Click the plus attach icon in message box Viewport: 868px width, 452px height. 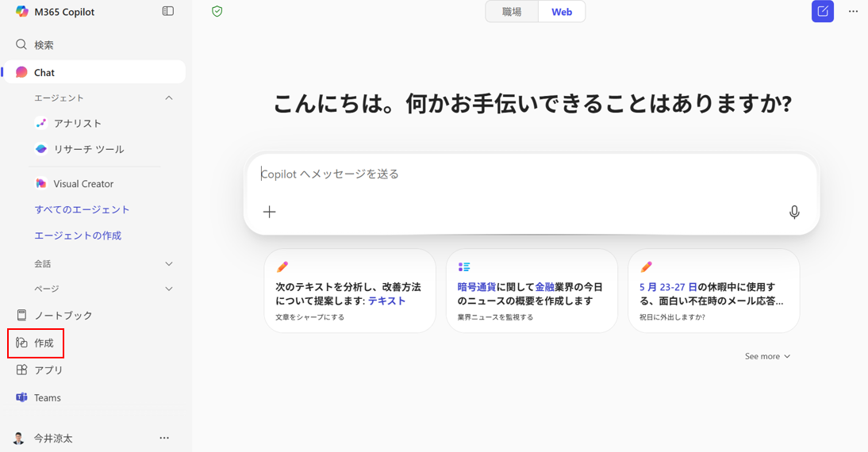[269, 212]
